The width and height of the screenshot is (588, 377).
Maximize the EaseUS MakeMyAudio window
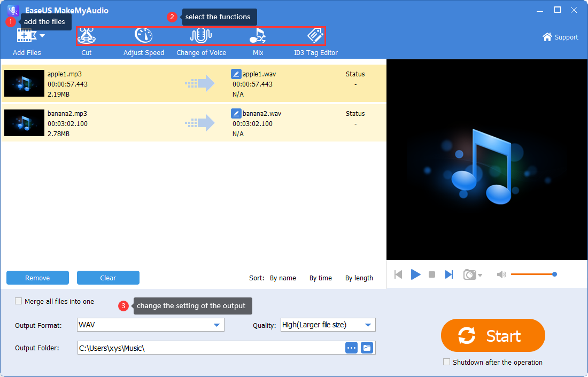[x=557, y=10]
